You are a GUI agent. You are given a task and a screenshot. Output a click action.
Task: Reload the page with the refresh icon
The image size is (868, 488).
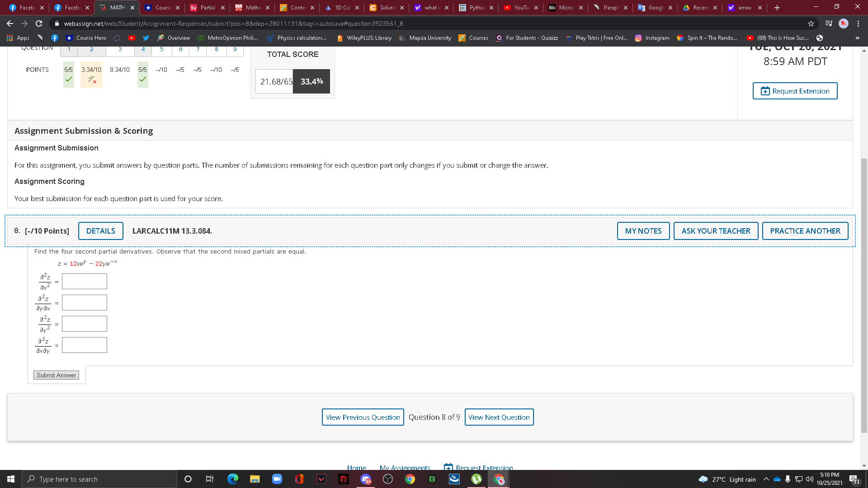39,23
